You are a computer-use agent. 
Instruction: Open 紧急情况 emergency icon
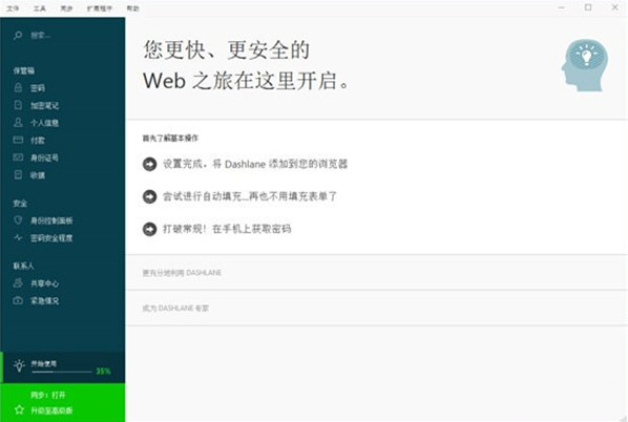coord(18,300)
